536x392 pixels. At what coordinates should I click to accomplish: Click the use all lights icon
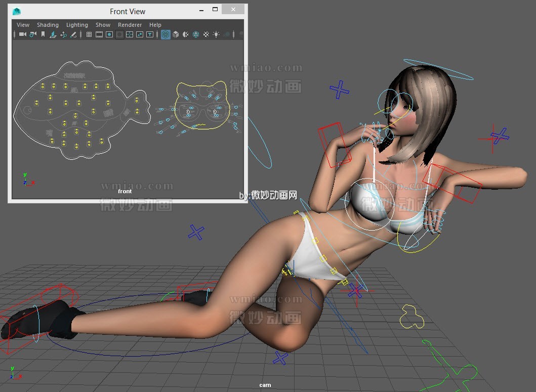click(216, 34)
